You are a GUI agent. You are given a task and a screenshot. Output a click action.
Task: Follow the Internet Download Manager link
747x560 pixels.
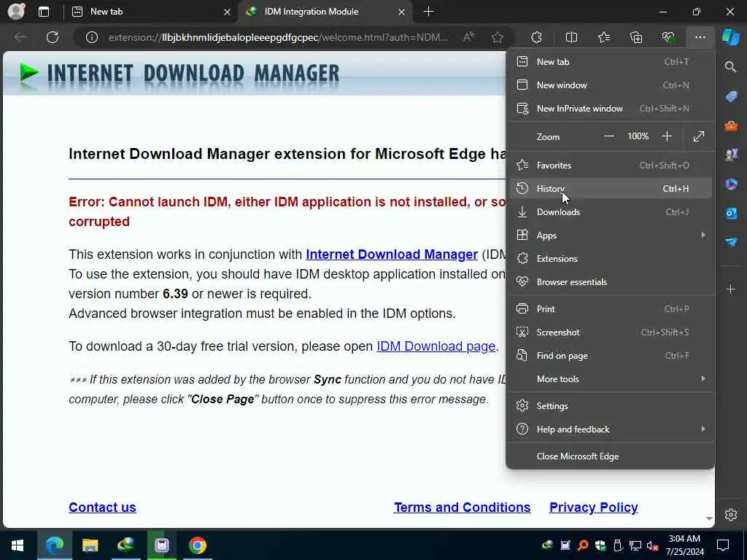(392, 254)
